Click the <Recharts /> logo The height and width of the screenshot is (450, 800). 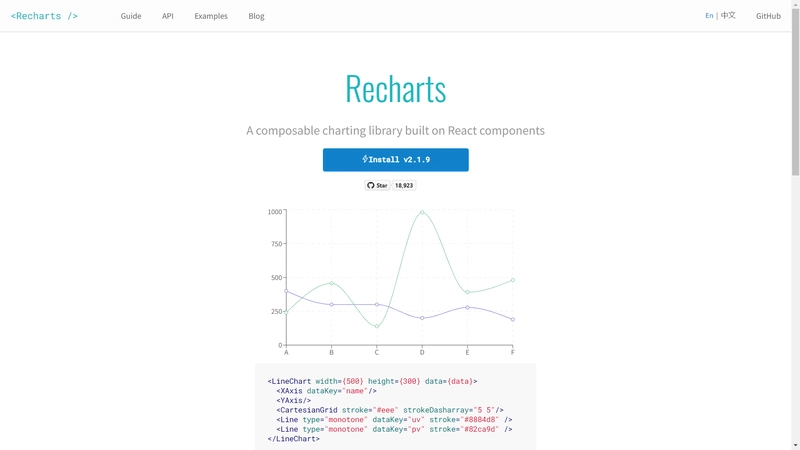(44, 16)
